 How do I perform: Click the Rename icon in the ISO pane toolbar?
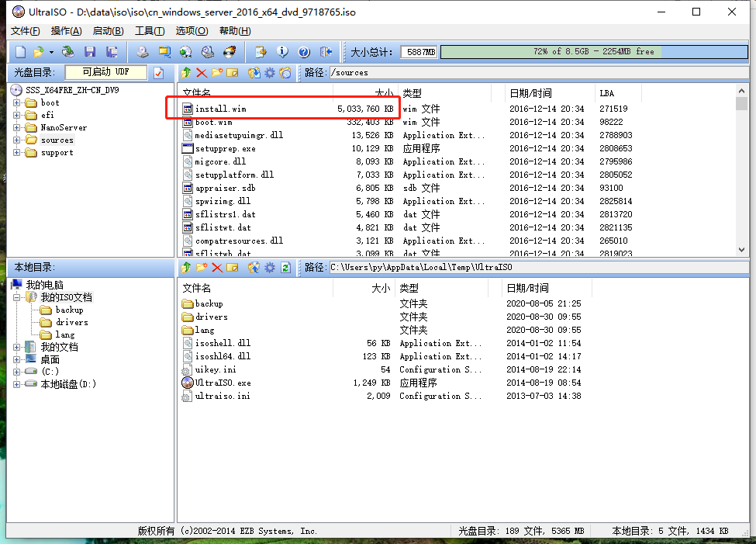[233, 72]
